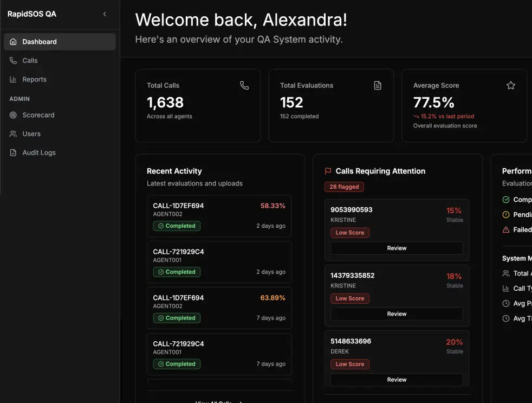
Task: Click the Scorecard target icon
Action: coord(12,115)
